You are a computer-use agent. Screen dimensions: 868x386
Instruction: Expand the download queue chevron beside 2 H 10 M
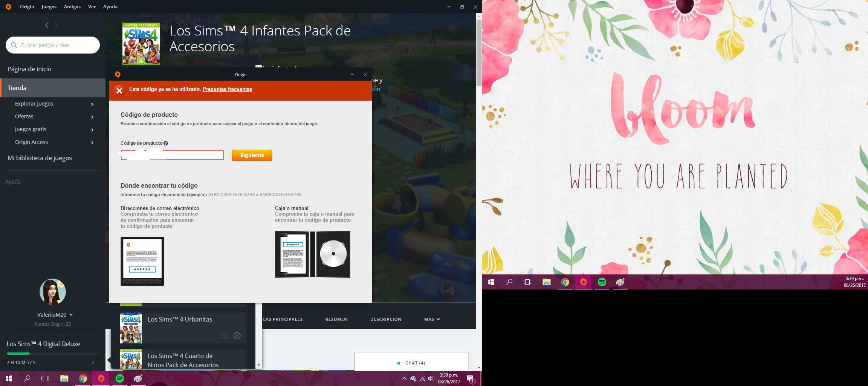click(x=93, y=362)
